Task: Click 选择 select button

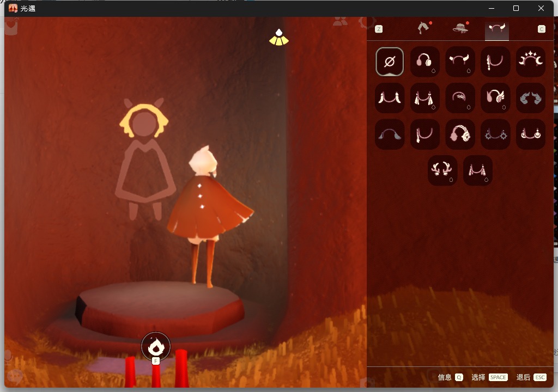Action: pyautogui.click(x=478, y=377)
